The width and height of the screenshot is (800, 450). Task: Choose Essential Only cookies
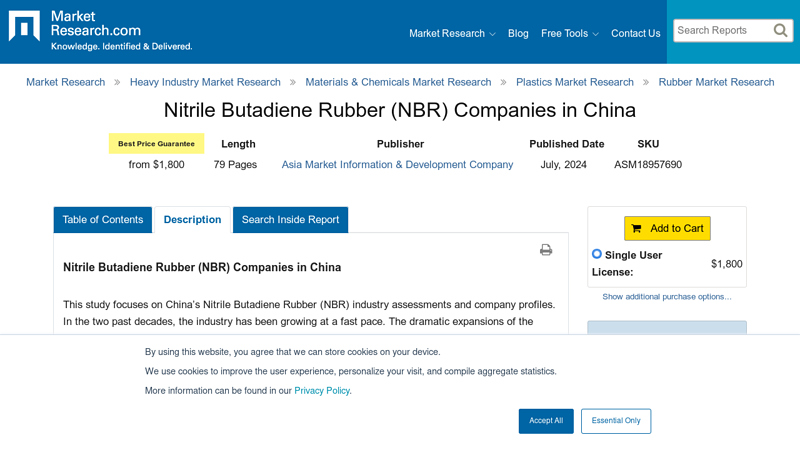coord(616,421)
